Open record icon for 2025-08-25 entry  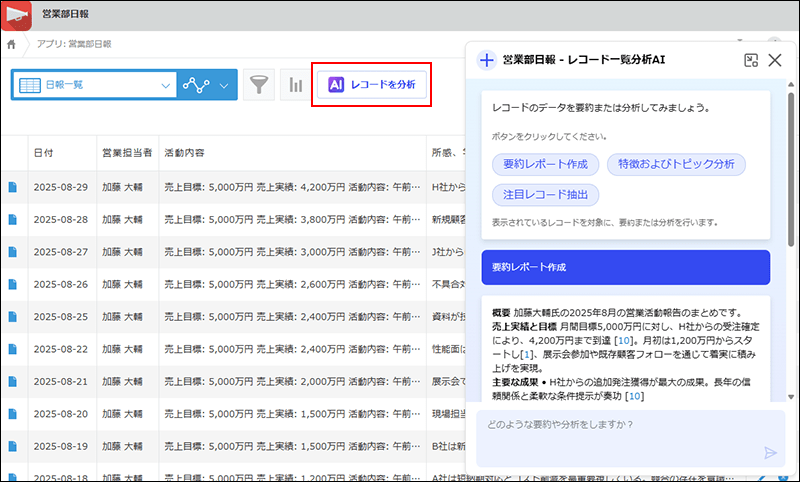14,318
